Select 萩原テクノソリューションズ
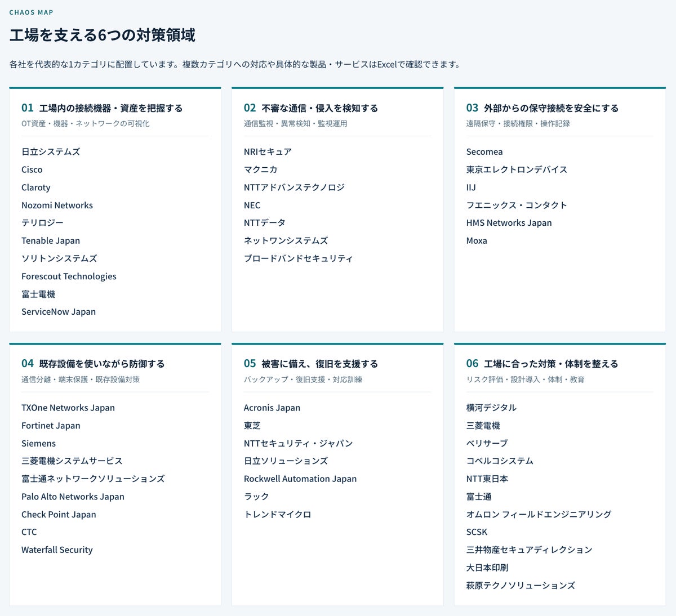676x616 pixels. (521, 586)
